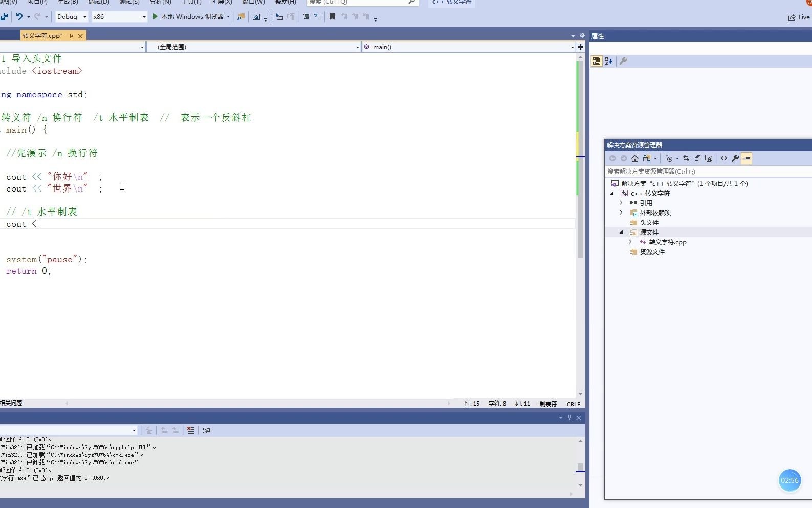Screen dimensions: 812x508
Task: Open the 分析(N) menu
Action: (160, 2)
